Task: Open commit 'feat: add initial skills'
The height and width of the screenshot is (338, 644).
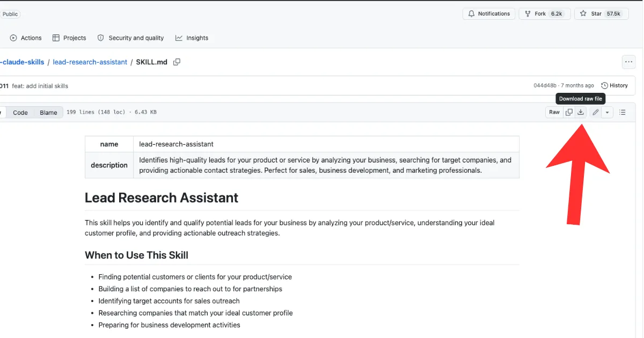Action: [40, 86]
